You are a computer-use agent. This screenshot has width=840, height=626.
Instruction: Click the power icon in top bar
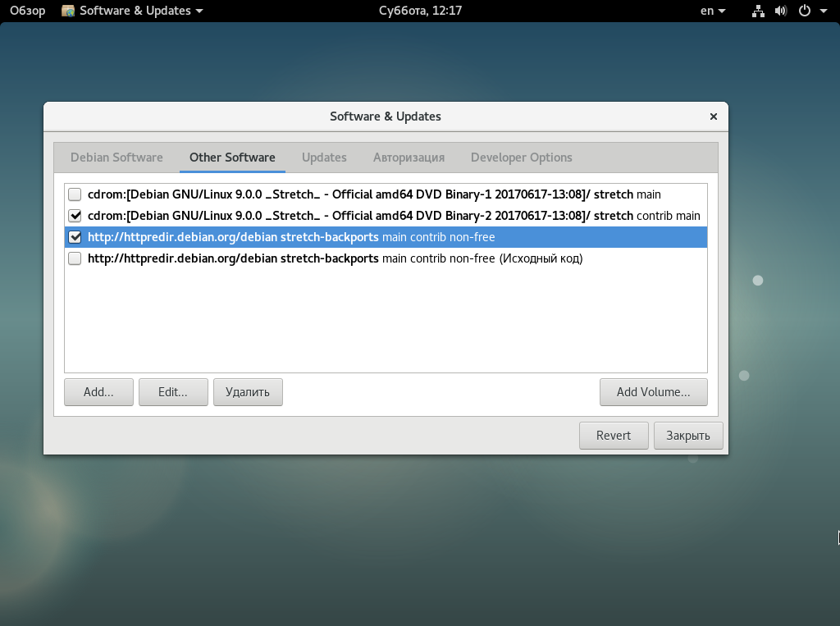coord(804,11)
